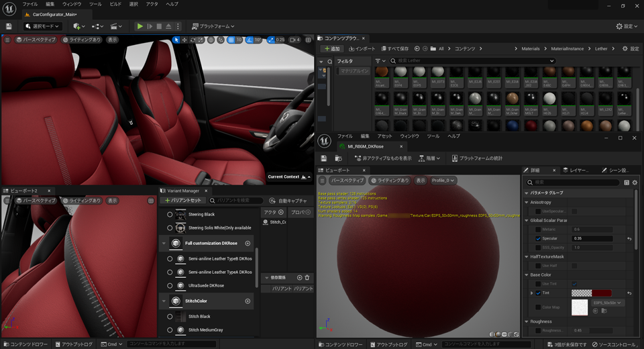The width and height of the screenshot is (644, 349).
Task: Click the dark red Tint color swatch
Action: point(601,293)
